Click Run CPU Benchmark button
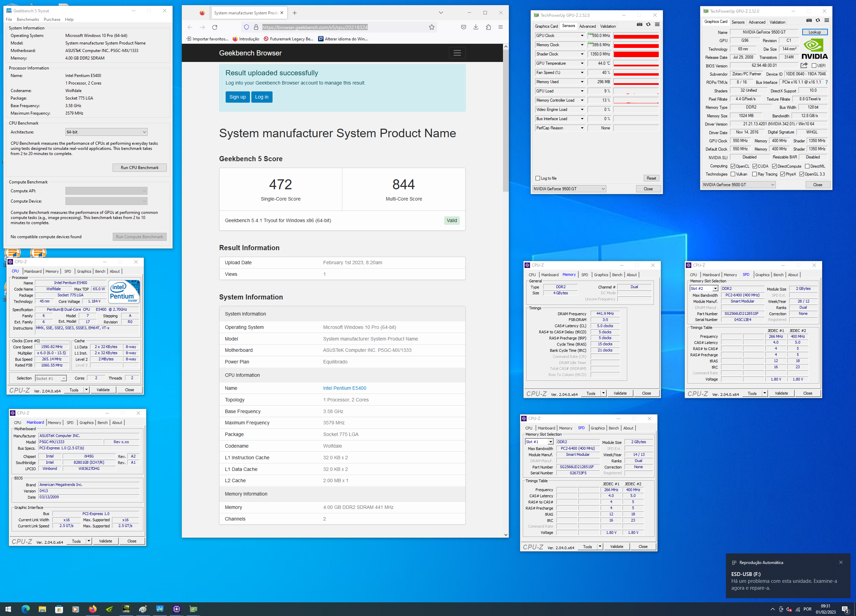This screenshot has height=616, width=856. click(140, 167)
